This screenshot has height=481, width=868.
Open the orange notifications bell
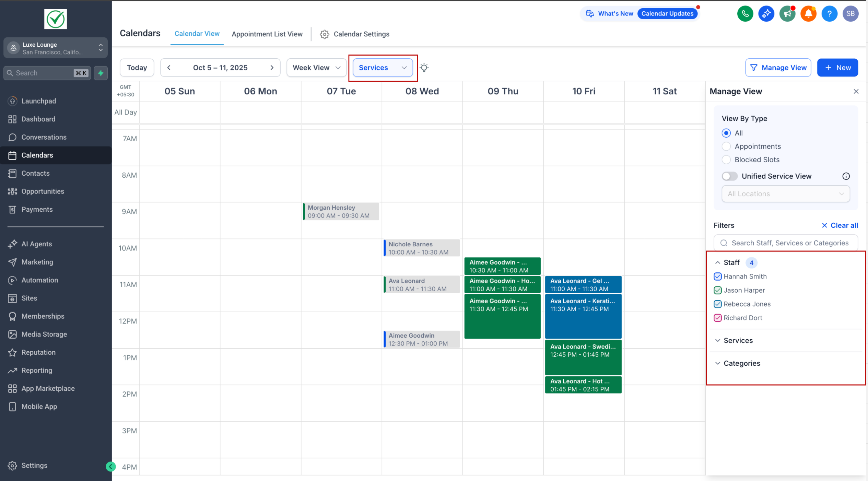click(808, 14)
